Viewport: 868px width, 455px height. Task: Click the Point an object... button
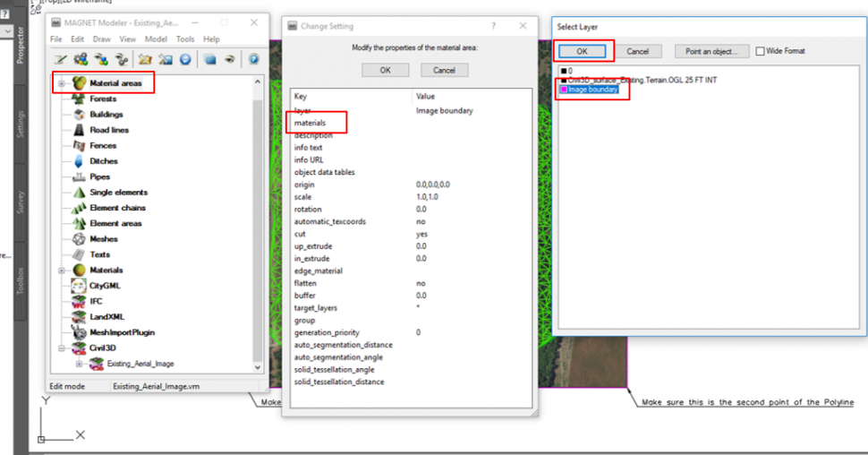point(711,52)
